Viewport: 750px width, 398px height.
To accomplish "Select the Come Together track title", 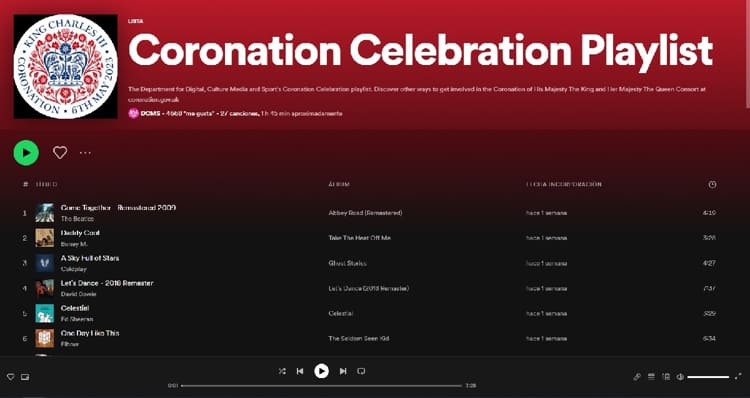I will [x=118, y=208].
